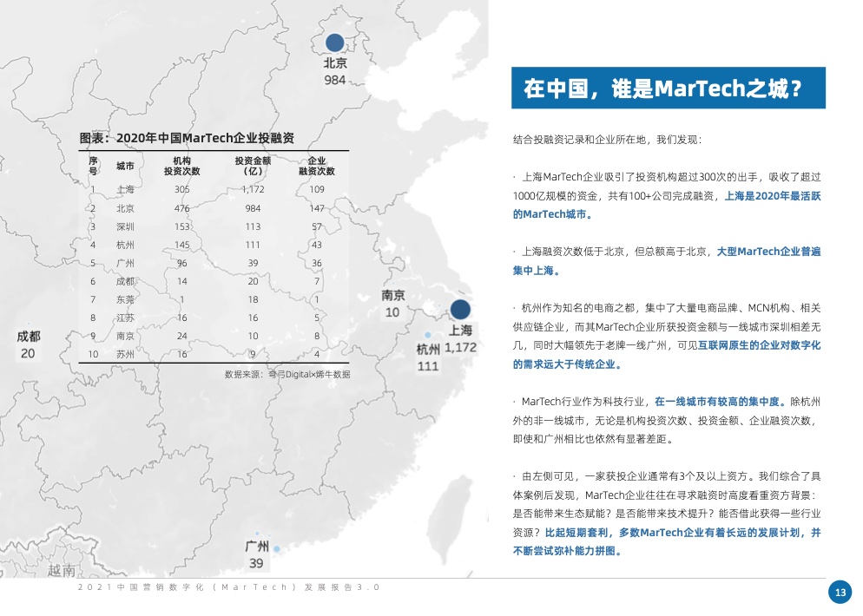Click the data source line 数据来源：弯弓Digital×烯牛数据

pos(287,375)
